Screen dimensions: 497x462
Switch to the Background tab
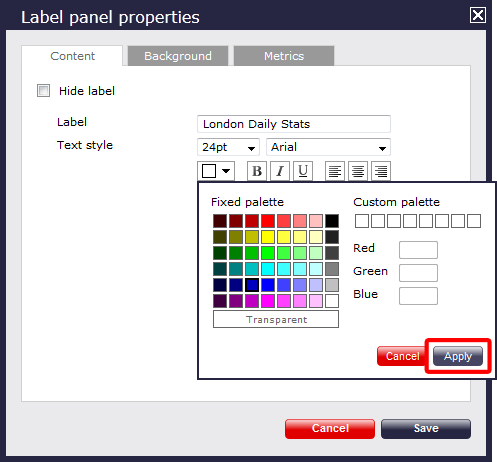tap(178, 56)
